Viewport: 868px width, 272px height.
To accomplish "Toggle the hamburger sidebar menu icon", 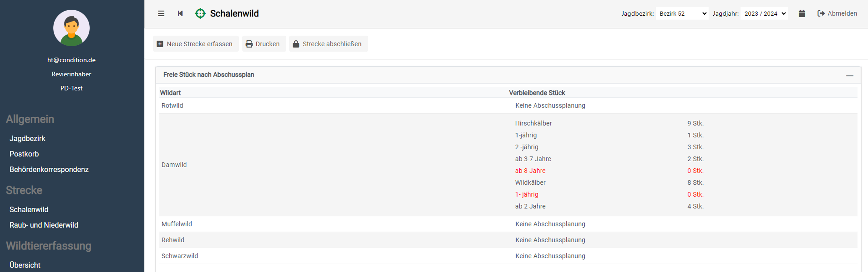I will (x=161, y=14).
